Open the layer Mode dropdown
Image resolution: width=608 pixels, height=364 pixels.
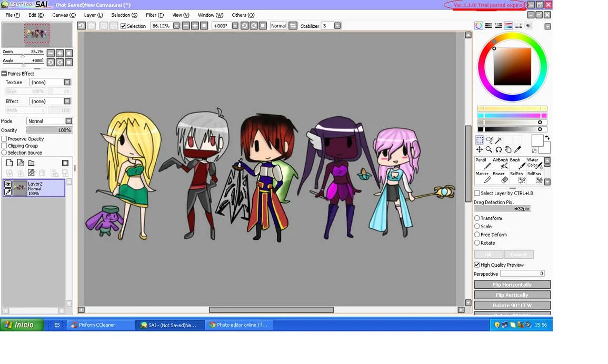coord(68,121)
